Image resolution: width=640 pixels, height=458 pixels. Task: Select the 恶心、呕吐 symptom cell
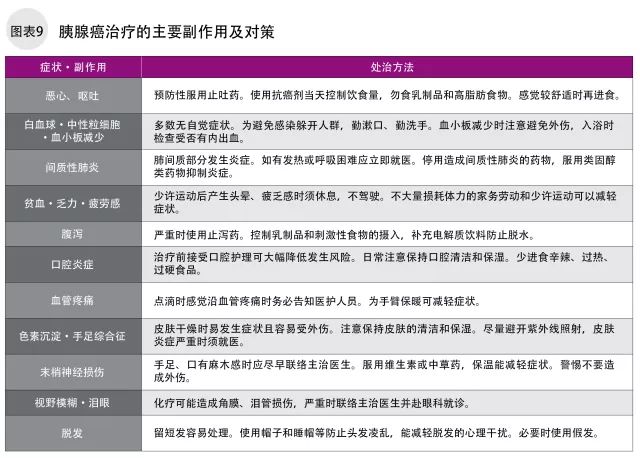pos(73,96)
